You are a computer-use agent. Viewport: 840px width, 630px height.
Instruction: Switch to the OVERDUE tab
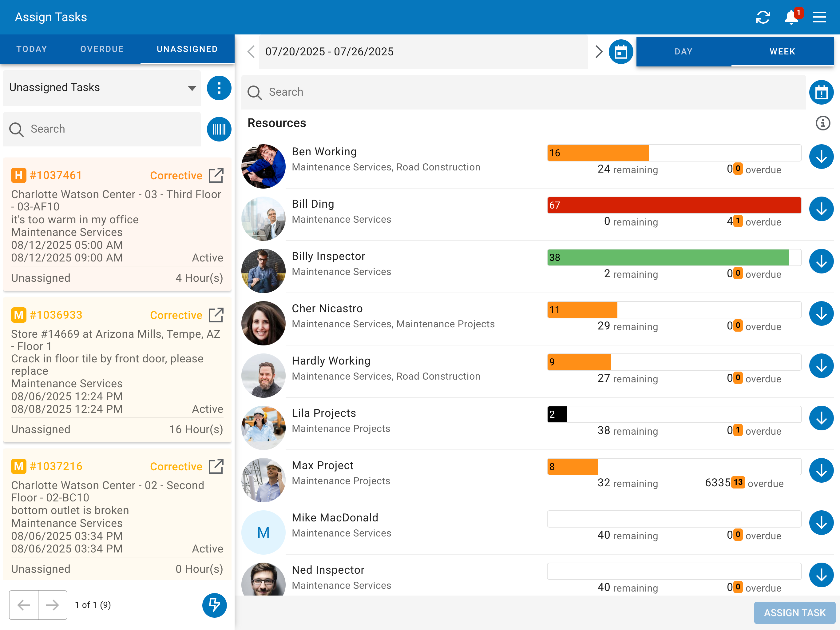click(x=102, y=49)
